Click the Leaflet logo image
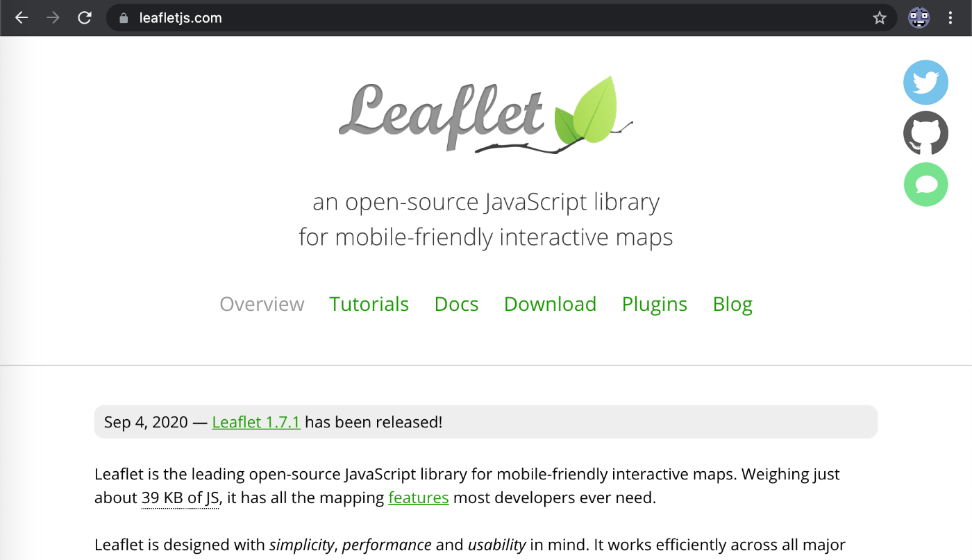 tap(486, 114)
